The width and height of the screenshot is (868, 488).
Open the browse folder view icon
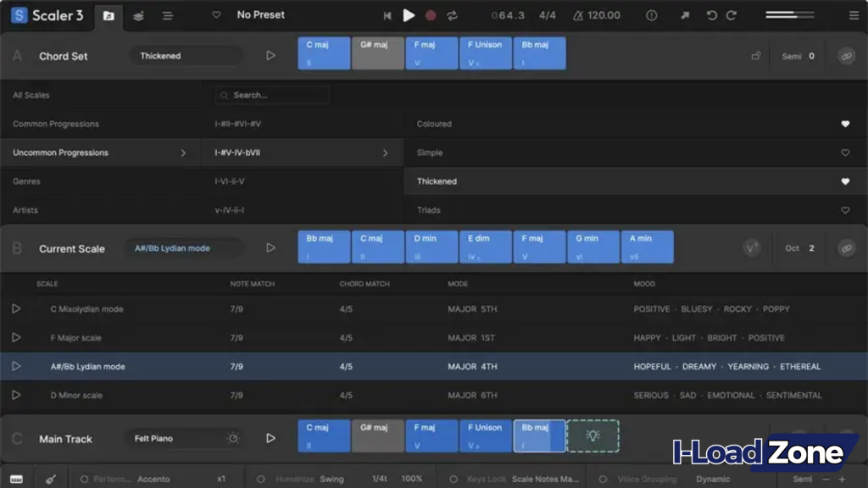point(108,15)
